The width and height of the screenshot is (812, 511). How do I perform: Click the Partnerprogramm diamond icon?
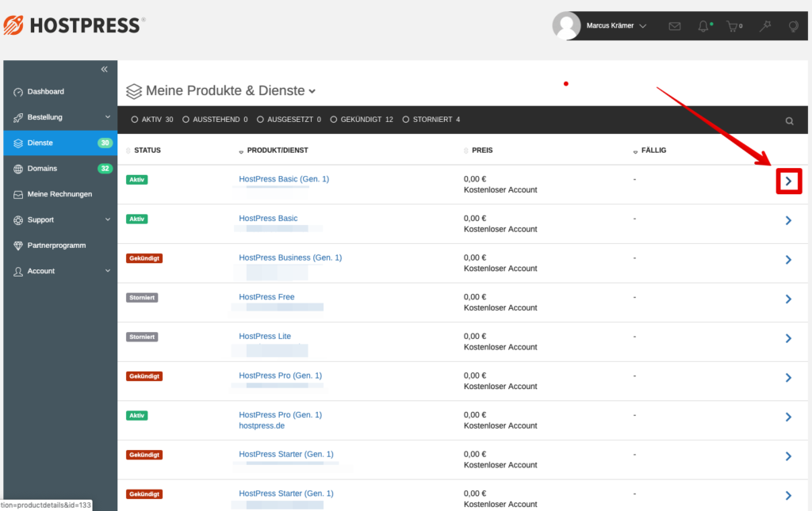[x=18, y=246]
